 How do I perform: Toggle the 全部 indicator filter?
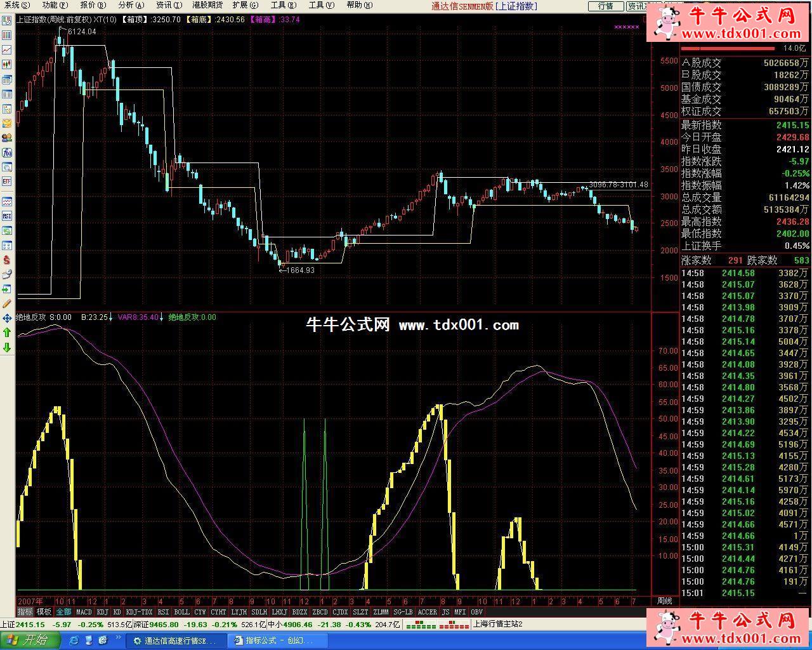pyautogui.click(x=63, y=612)
